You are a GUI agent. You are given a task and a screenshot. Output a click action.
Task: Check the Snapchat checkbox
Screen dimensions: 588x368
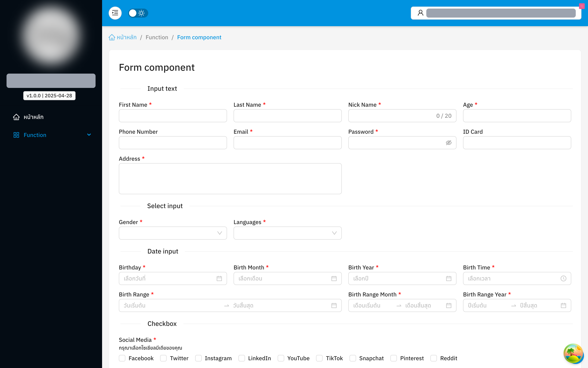[x=353, y=358]
